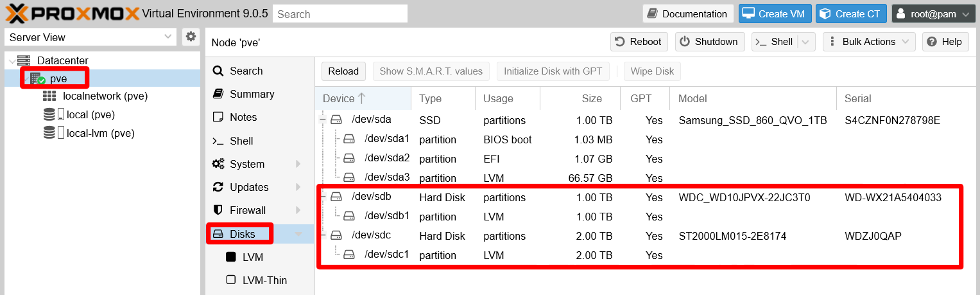Image resolution: width=980 pixels, height=295 pixels.
Task: Collapse the /dev/sda disk row
Action: (x=322, y=120)
